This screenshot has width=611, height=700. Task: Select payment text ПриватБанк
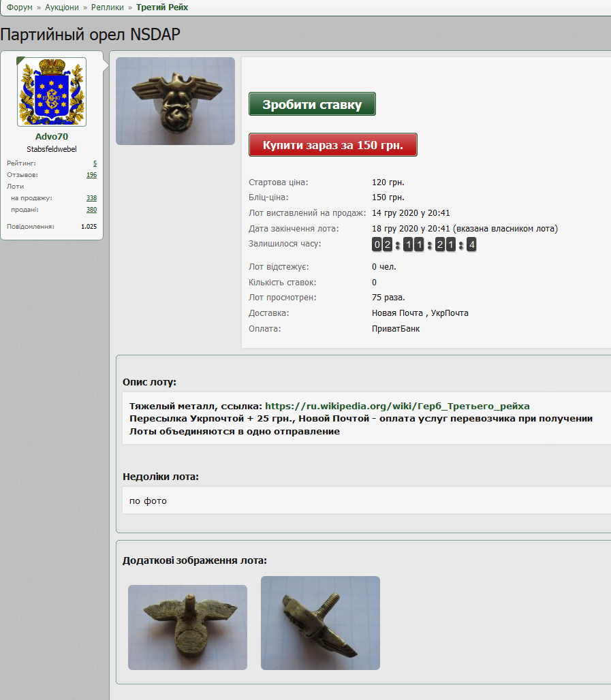point(396,329)
